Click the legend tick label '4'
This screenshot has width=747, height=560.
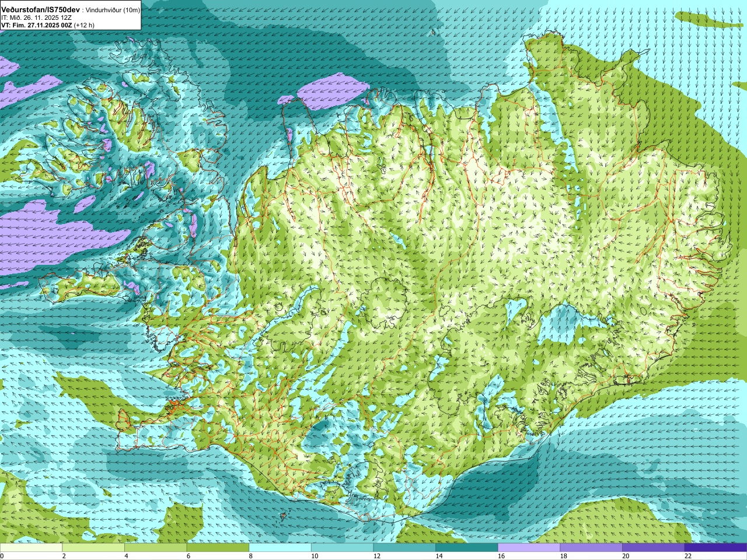(x=126, y=556)
